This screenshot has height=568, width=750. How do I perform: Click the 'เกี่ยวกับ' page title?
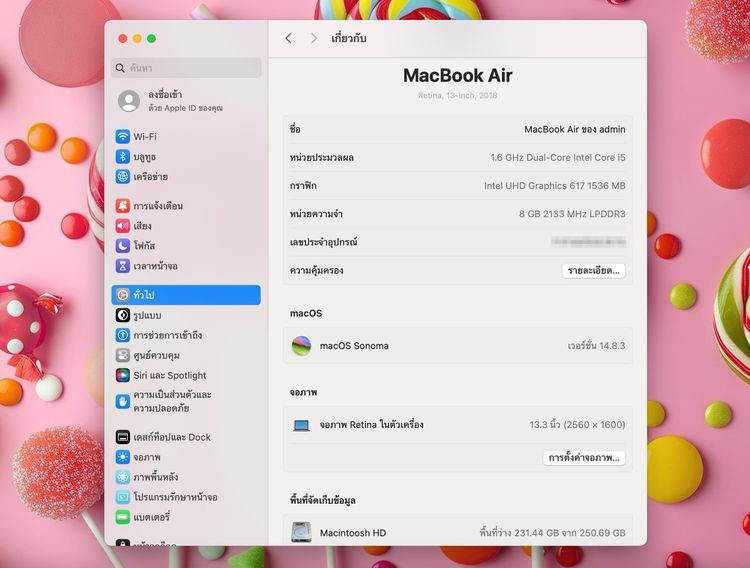[349, 38]
